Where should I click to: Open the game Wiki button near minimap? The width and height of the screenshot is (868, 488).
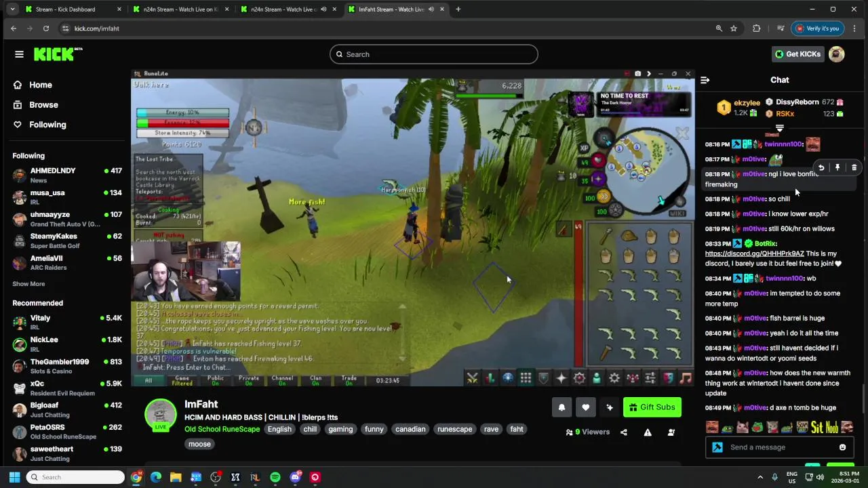click(x=677, y=213)
